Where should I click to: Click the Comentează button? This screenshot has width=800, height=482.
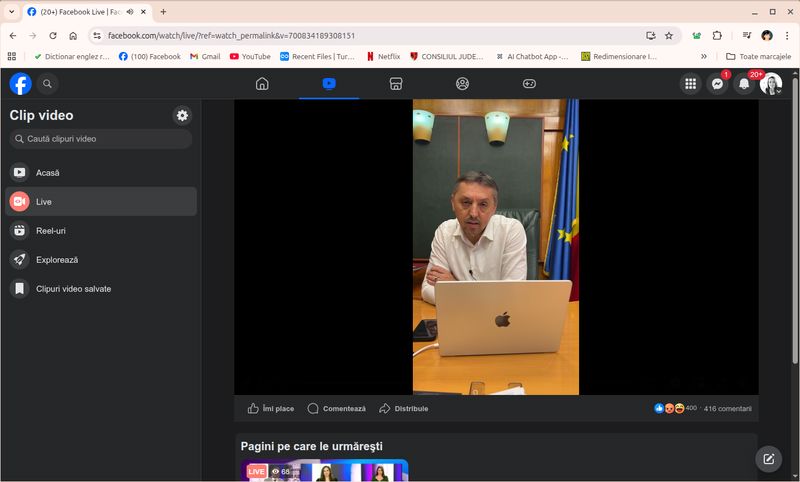point(336,408)
